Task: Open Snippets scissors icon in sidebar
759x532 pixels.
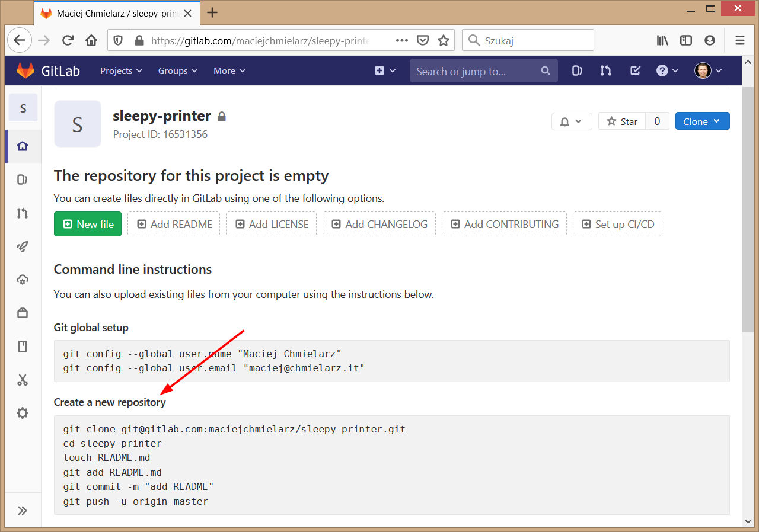Action: (23, 380)
